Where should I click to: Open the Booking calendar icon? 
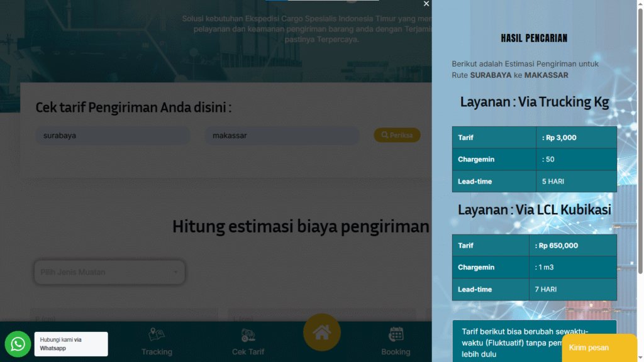(x=396, y=341)
